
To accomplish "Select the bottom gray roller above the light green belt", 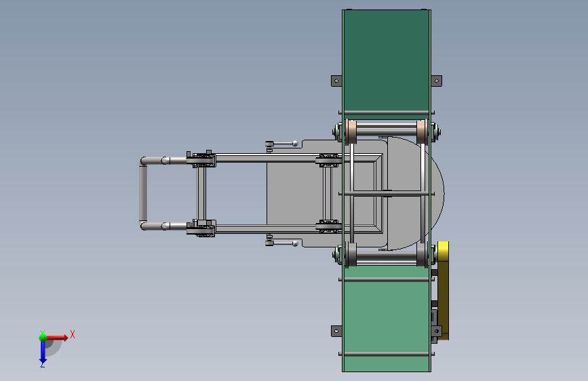I will [387, 255].
